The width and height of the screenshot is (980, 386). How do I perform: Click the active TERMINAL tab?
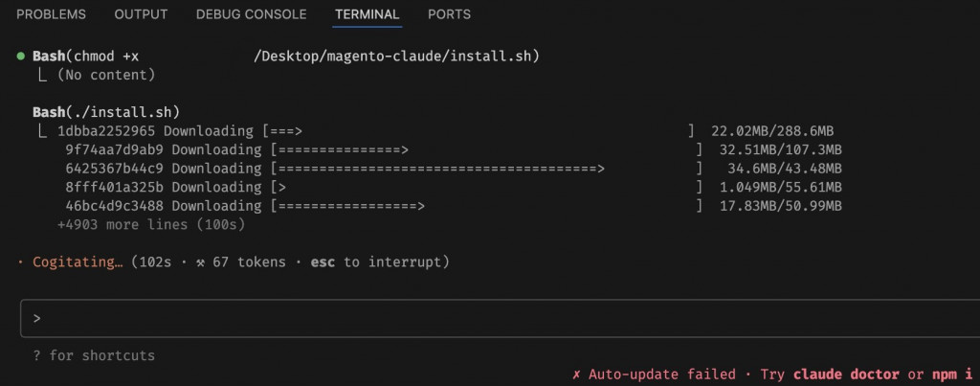click(x=367, y=14)
